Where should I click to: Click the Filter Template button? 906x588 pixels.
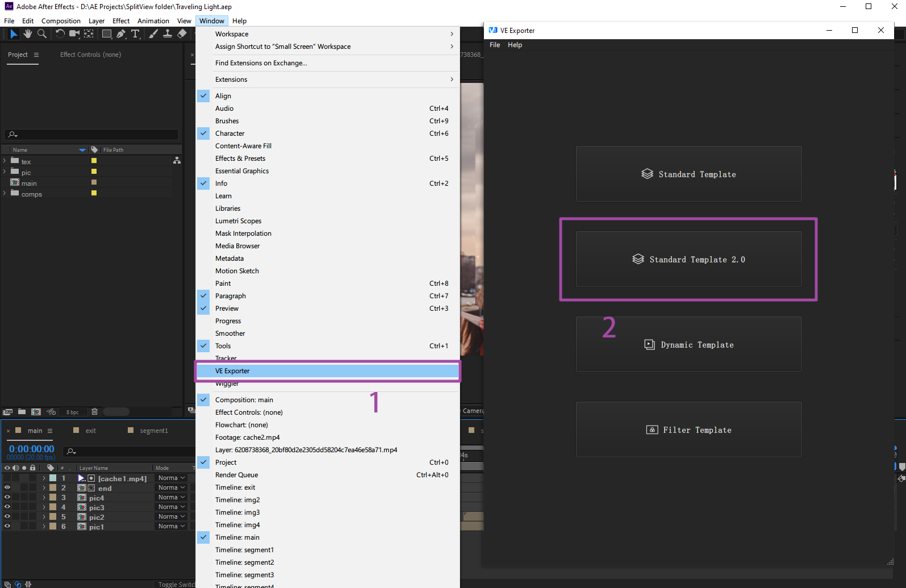(x=688, y=430)
